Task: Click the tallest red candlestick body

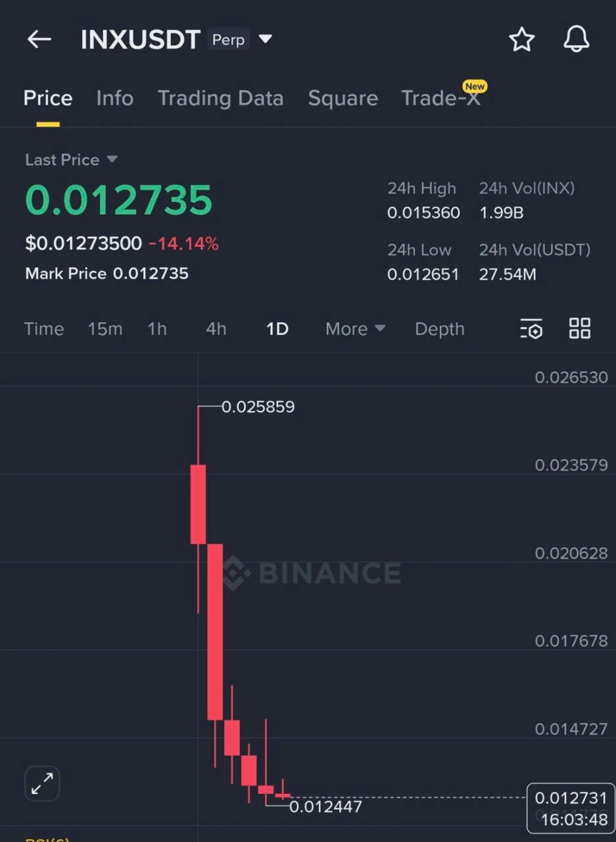Action: 215,631
